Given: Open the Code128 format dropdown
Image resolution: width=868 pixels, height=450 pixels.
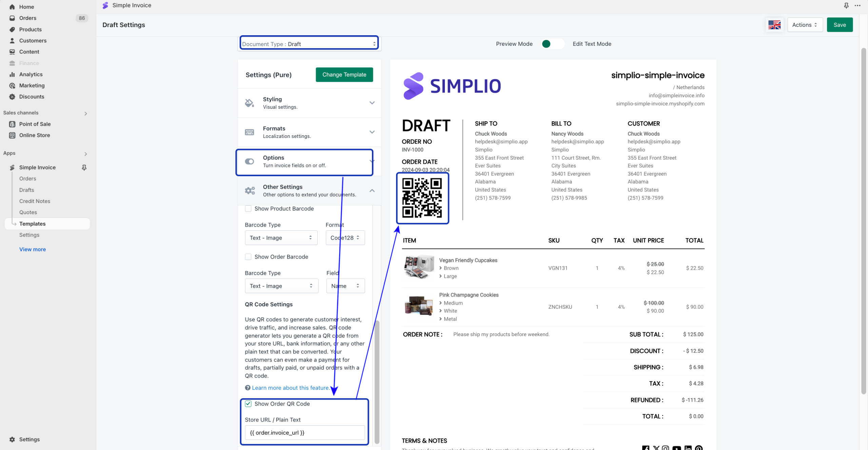Looking at the screenshot, I should coord(345,238).
